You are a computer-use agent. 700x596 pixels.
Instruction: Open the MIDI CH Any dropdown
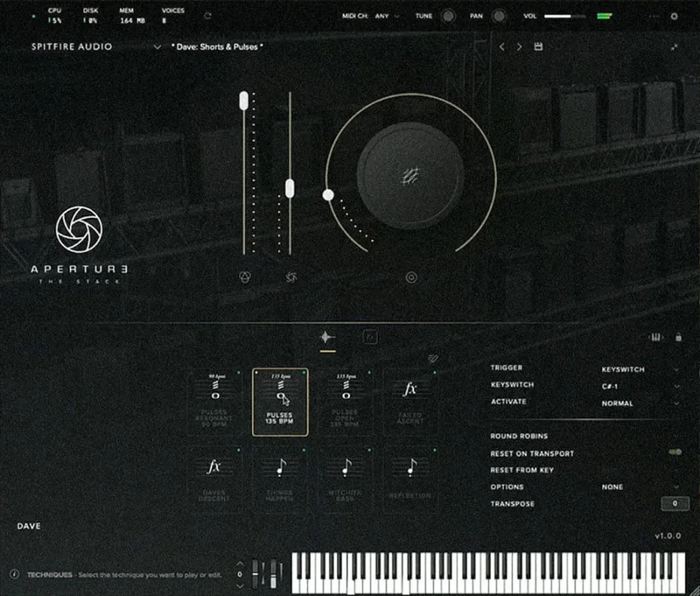click(x=387, y=16)
